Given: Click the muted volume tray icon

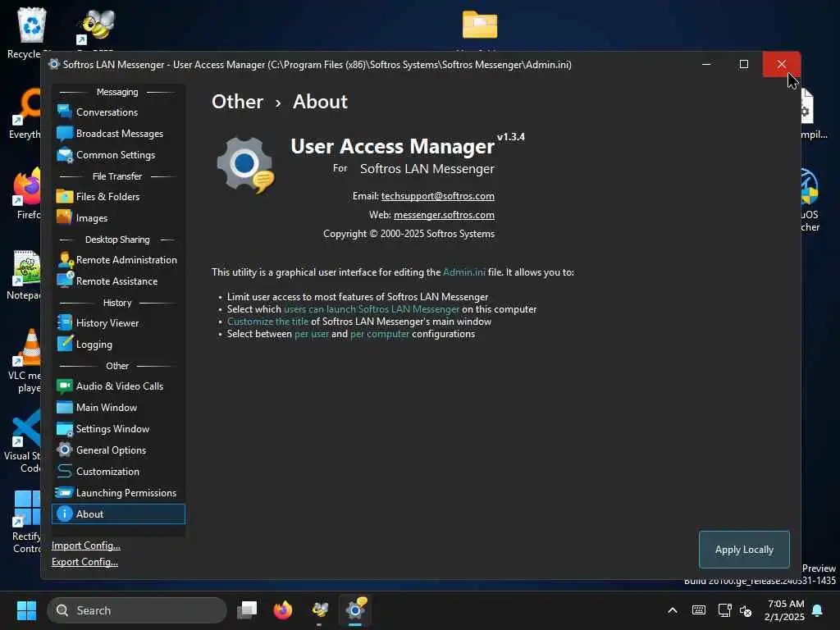Looking at the screenshot, I should click(746, 610).
